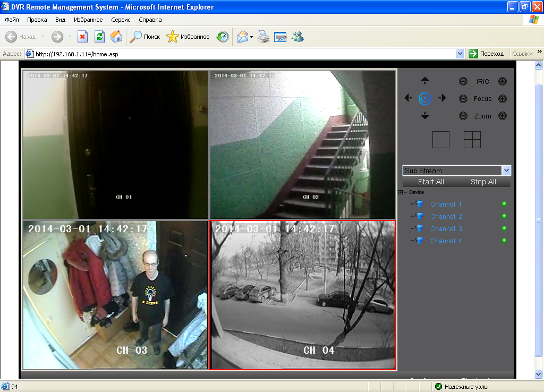Screen dimensions: 544x392
Task: Click the Start All button
Action: [431, 182]
